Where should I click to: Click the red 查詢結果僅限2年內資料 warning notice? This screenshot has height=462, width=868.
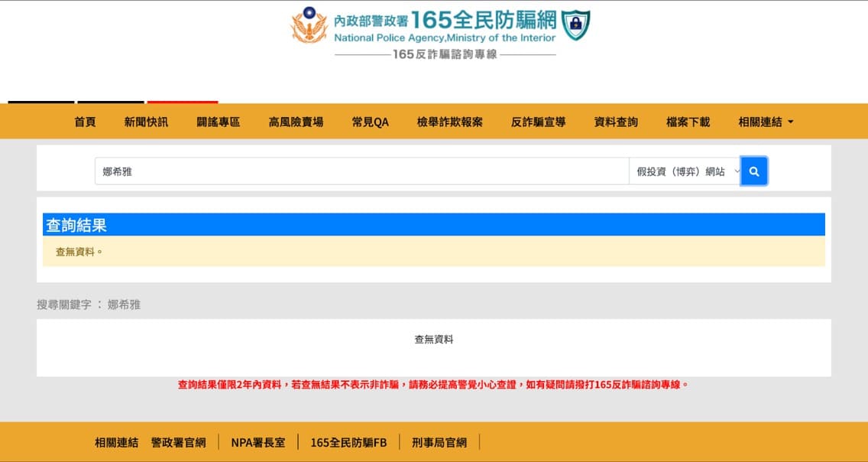tap(433, 385)
